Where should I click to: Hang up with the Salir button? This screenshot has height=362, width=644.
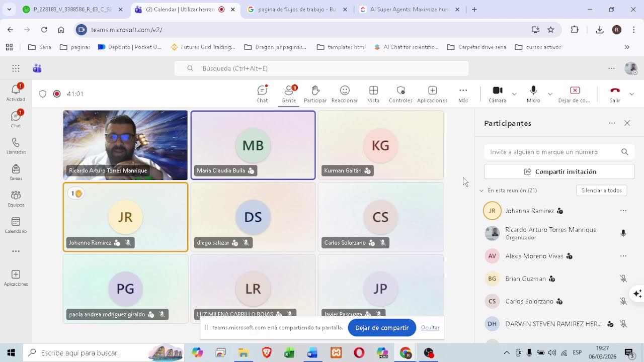click(615, 94)
